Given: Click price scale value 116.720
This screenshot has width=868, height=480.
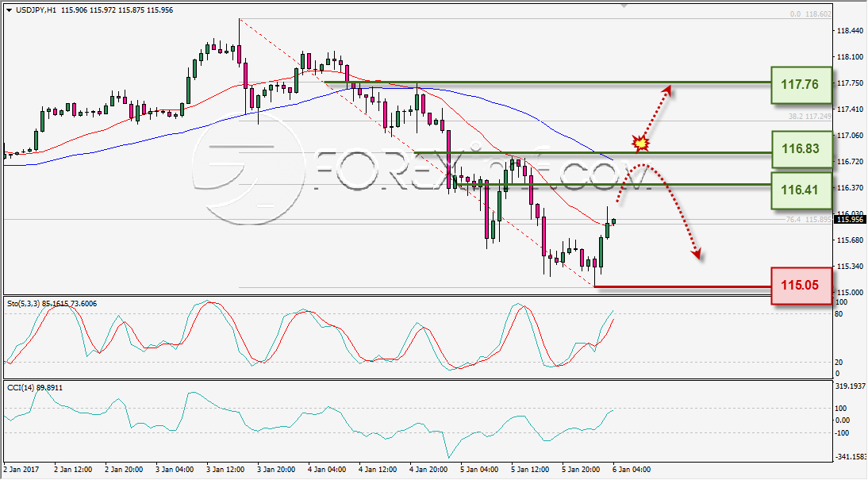Looking at the screenshot, I should (851, 162).
